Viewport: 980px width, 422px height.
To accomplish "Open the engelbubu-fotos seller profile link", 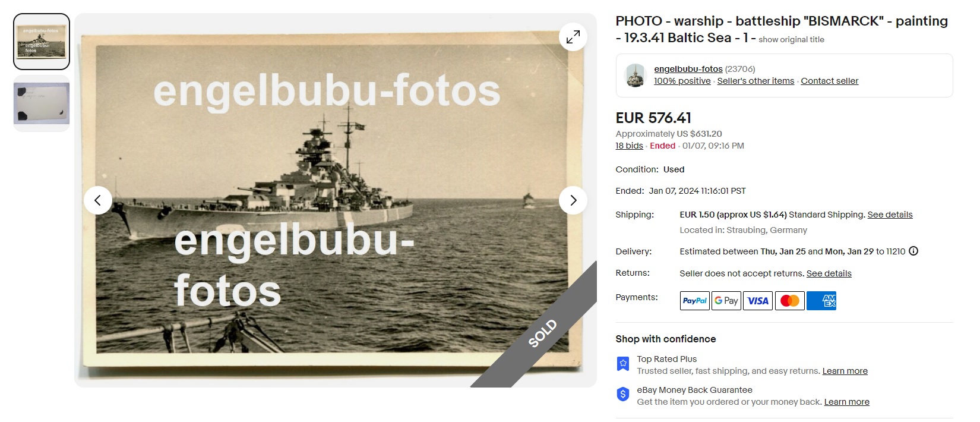I will click(688, 69).
